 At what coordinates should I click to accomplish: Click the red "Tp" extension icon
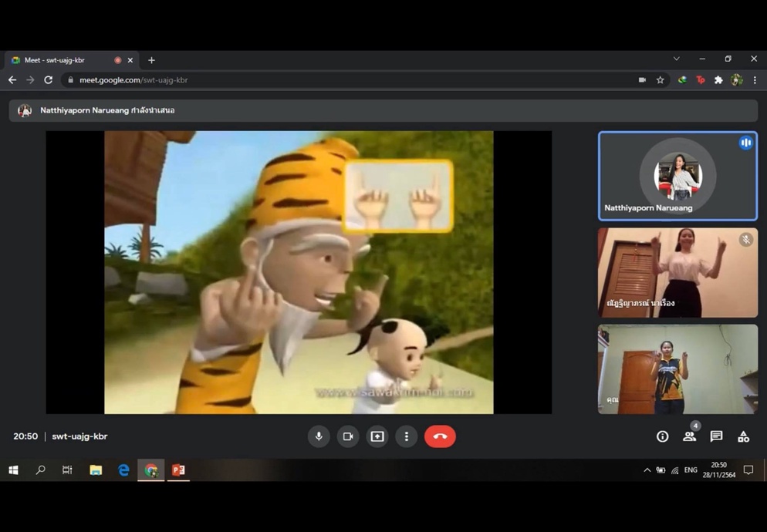[x=700, y=79]
